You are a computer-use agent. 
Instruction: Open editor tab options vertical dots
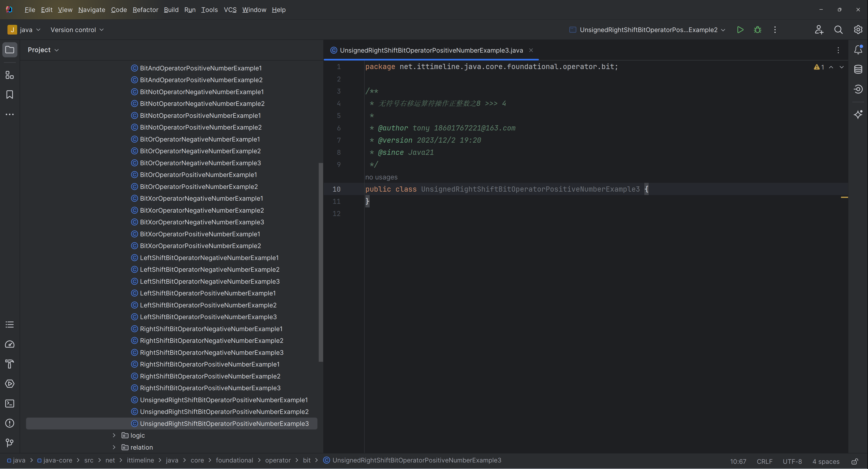pyautogui.click(x=838, y=50)
